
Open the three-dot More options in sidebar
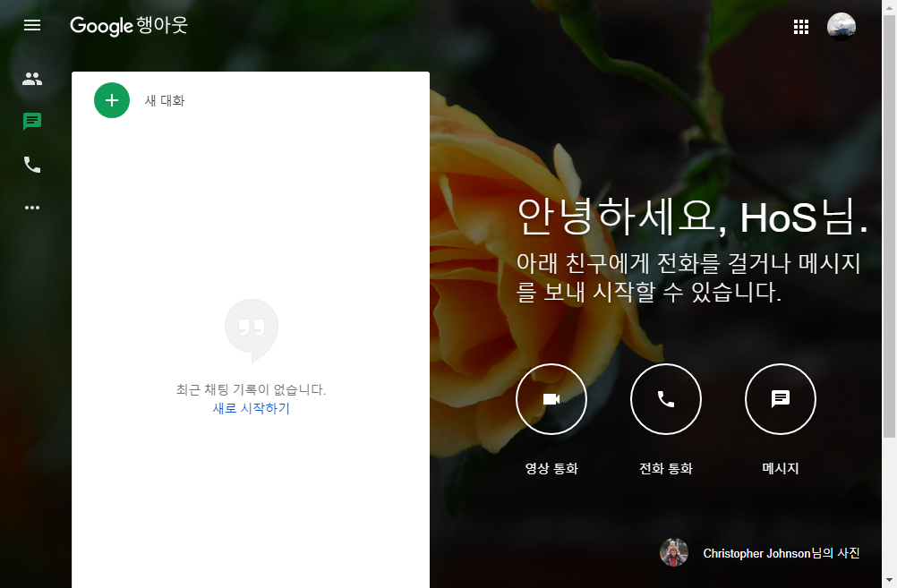pos(32,207)
